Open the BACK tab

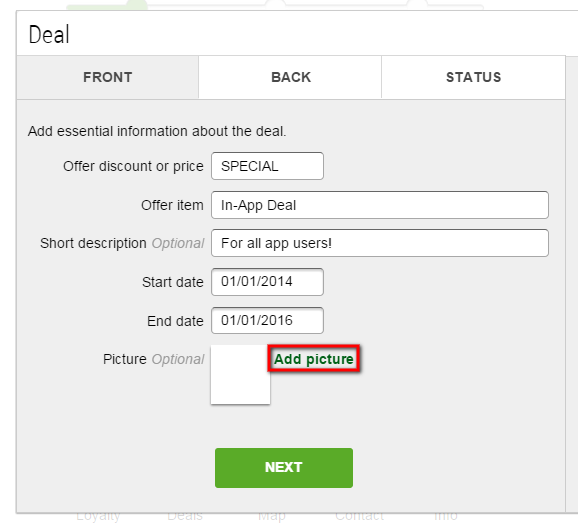click(290, 77)
